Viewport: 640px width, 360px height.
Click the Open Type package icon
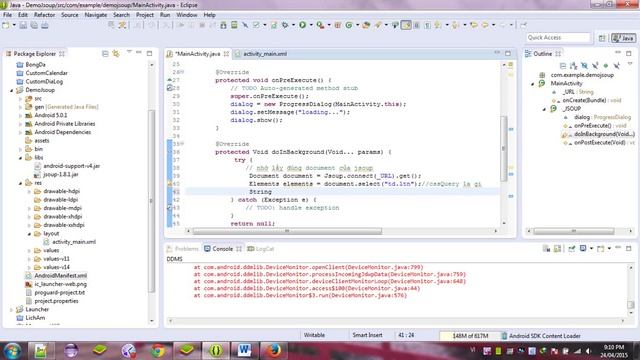pyautogui.click(x=366, y=25)
